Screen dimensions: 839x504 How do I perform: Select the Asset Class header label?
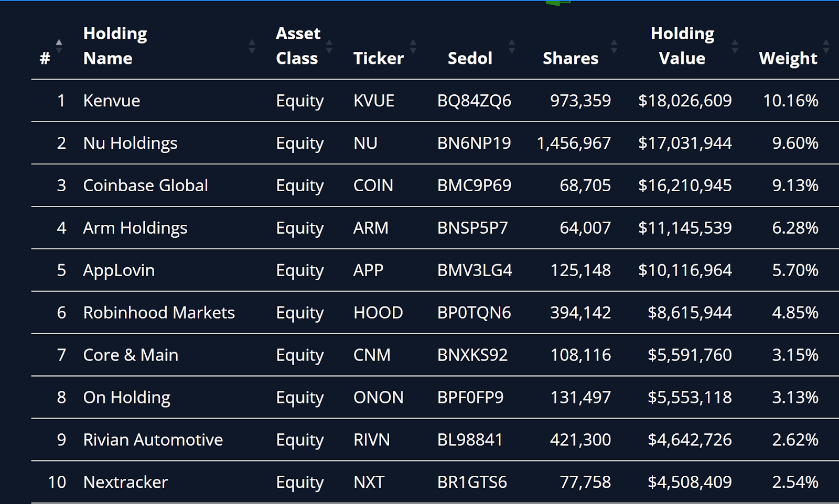point(298,46)
